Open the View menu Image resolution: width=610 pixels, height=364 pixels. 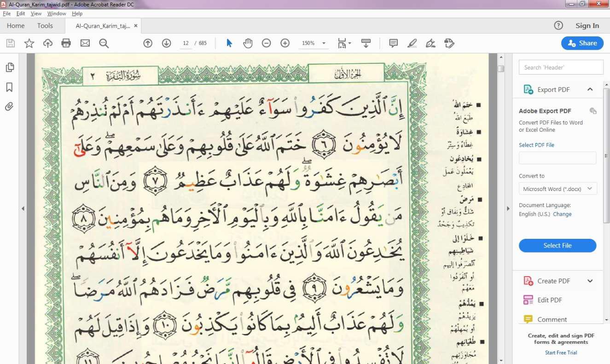(x=36, y=13)
